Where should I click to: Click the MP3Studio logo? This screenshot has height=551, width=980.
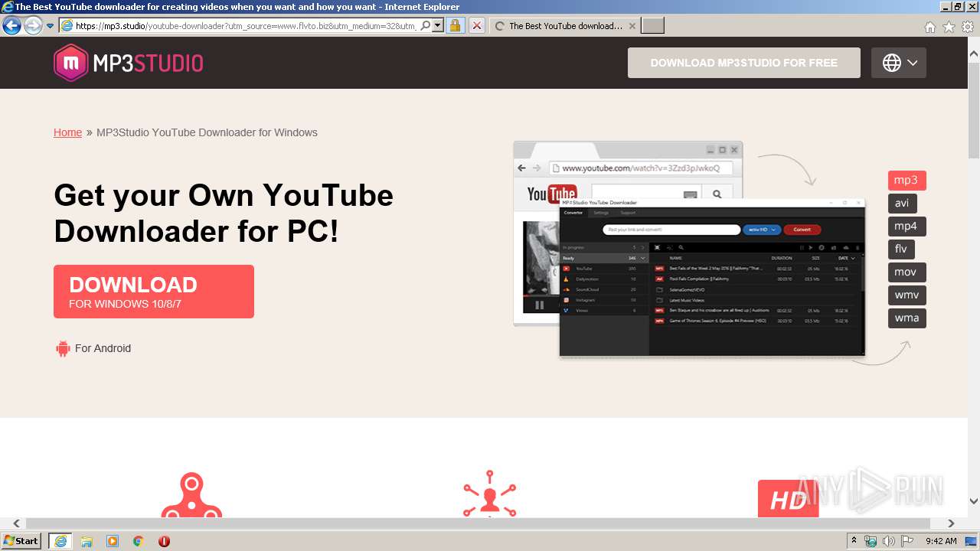[x=129, y=63]
